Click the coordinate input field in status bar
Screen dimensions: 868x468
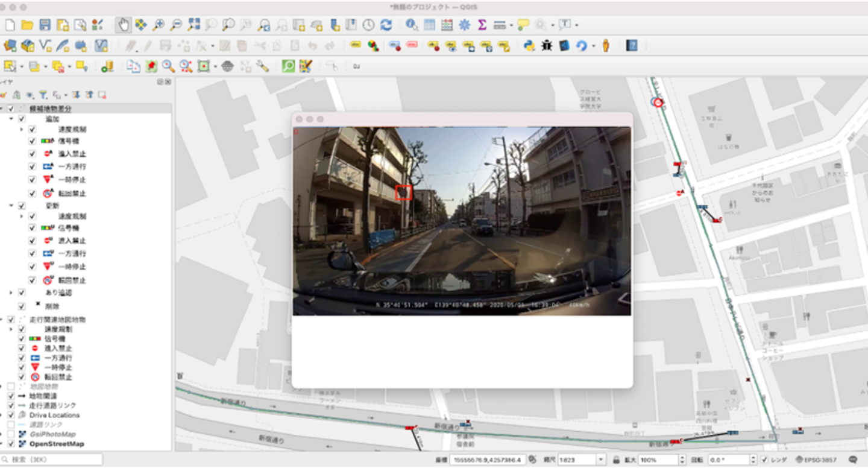click(488, 460)
